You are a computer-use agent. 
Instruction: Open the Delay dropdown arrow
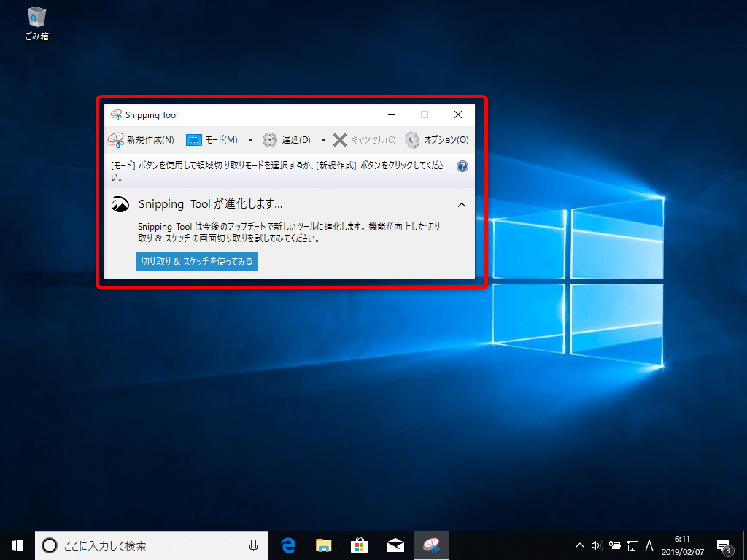pyautogui.click(x=323, y=139)
